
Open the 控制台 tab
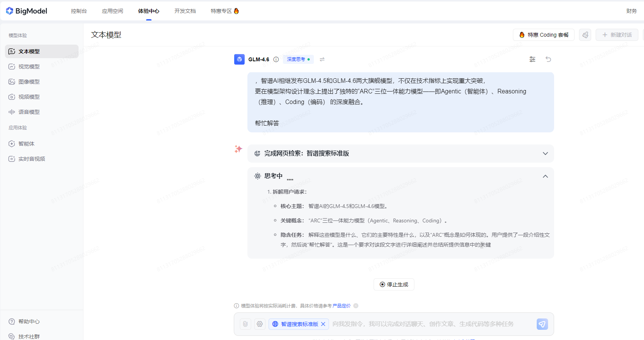point(79,11)
